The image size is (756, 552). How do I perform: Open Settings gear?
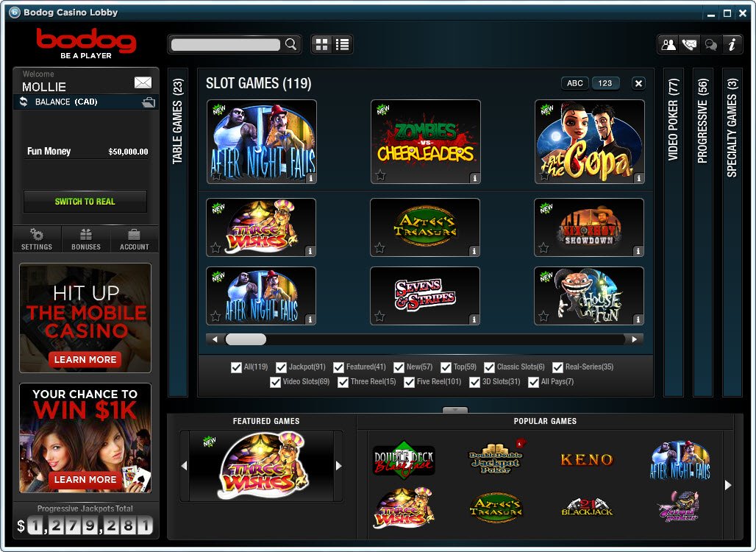37,239
